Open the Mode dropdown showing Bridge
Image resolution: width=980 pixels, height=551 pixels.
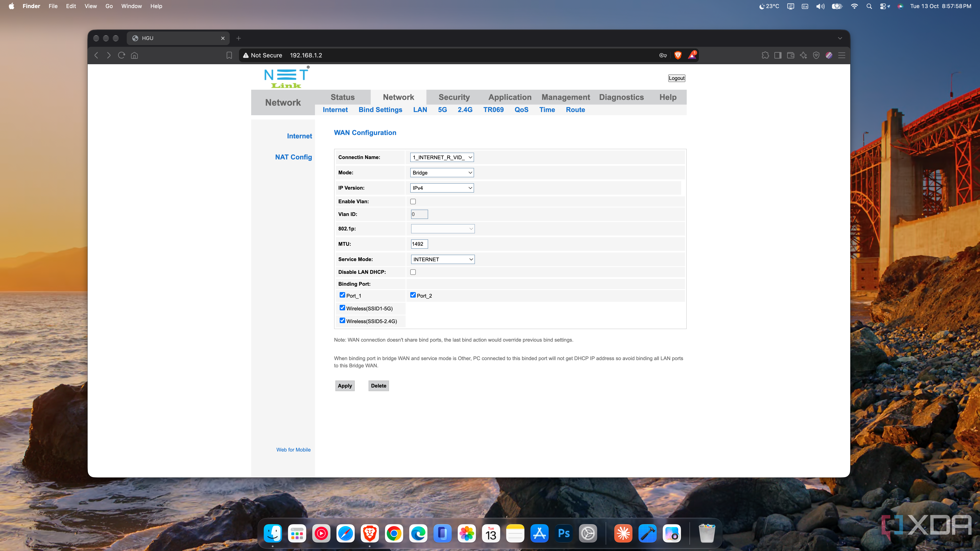[442, 173]
